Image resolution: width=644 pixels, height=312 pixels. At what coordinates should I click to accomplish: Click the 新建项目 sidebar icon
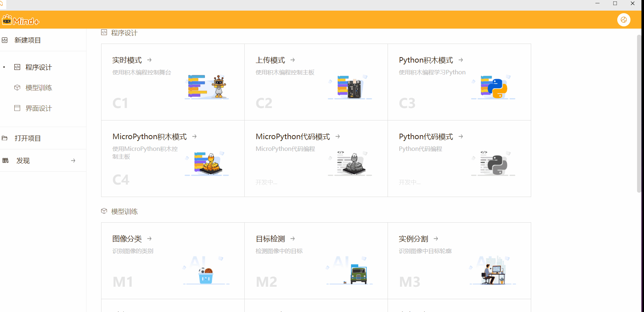click(5, 40)
